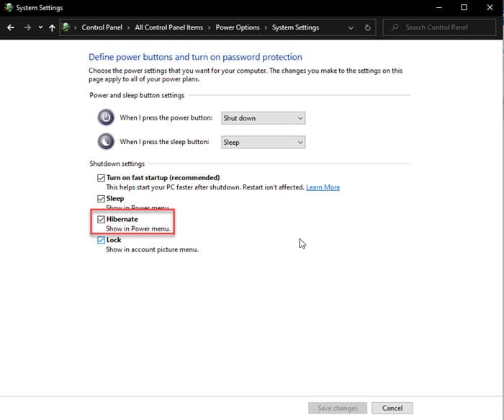Toggle Turn on fast startup checkbox
Screen dimensions: 504x420
click(x=101, y=178)
